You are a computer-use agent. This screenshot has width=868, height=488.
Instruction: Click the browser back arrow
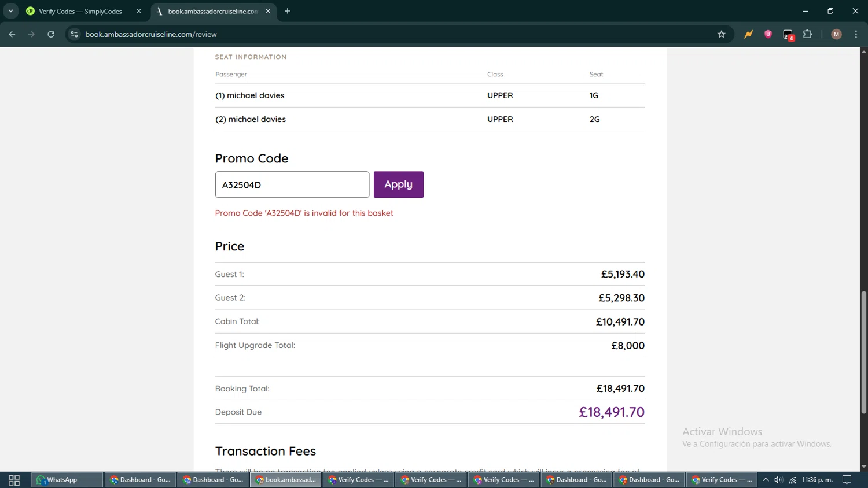click(12, 35)
